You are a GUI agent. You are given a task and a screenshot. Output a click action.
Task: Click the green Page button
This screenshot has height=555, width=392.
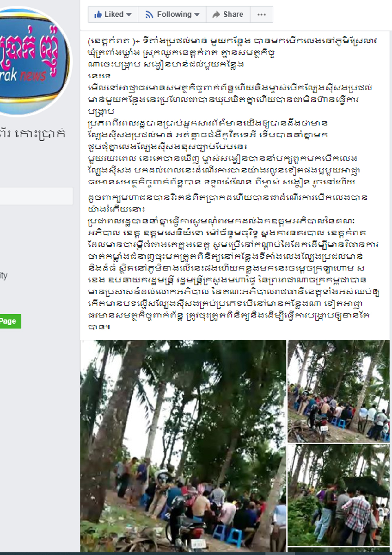click(x=10, y=321)
